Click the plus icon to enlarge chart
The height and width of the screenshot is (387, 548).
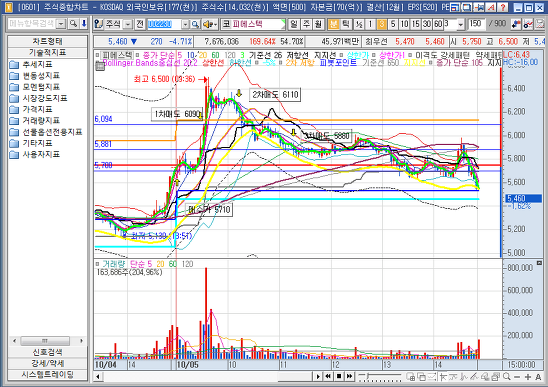[x=528, y=377]
